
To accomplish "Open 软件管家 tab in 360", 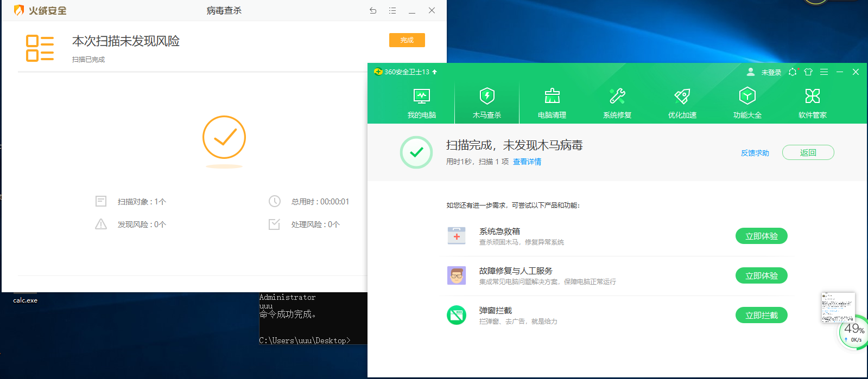I will (813, 103).
